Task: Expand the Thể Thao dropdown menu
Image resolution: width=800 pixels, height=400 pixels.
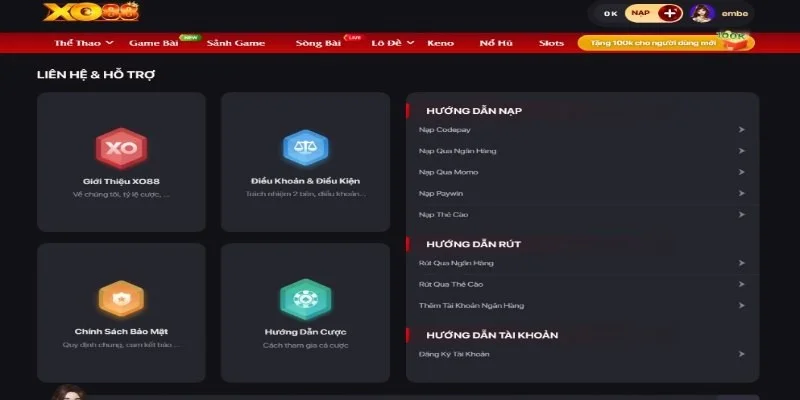Action: click(83, 43)
